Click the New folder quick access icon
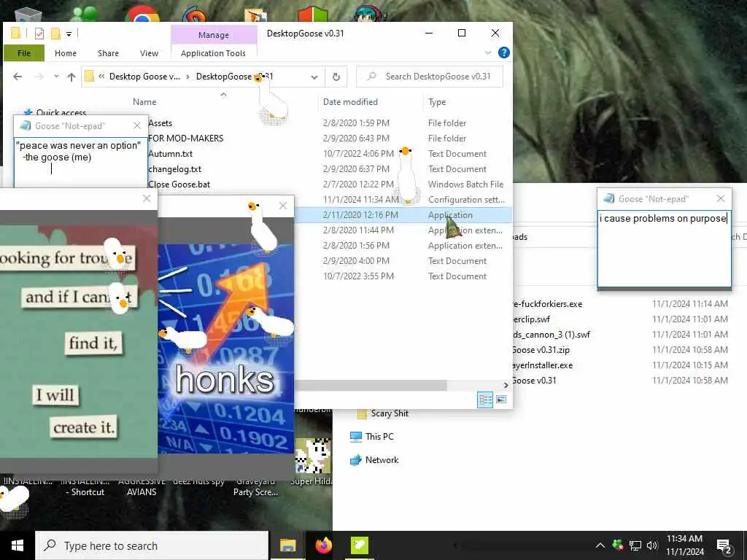Image resolution: width=747 pixels, height=560 pixels. tap(55, 34)
